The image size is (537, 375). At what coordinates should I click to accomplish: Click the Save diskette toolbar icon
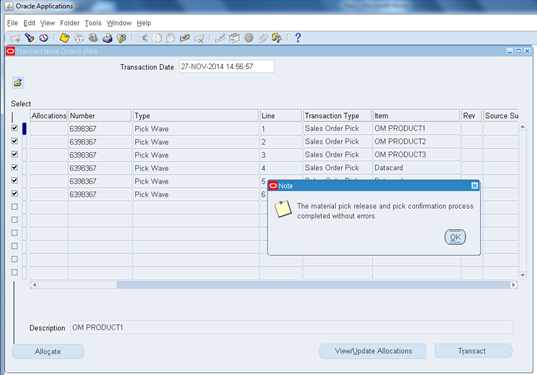(x=64, y=38)
